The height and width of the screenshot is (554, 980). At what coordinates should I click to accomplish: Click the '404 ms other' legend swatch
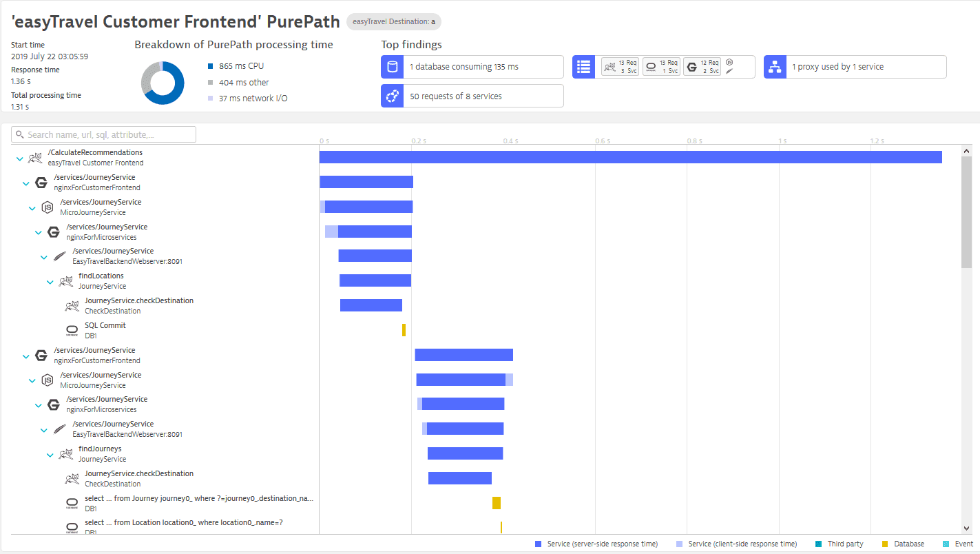click(210, 83)
